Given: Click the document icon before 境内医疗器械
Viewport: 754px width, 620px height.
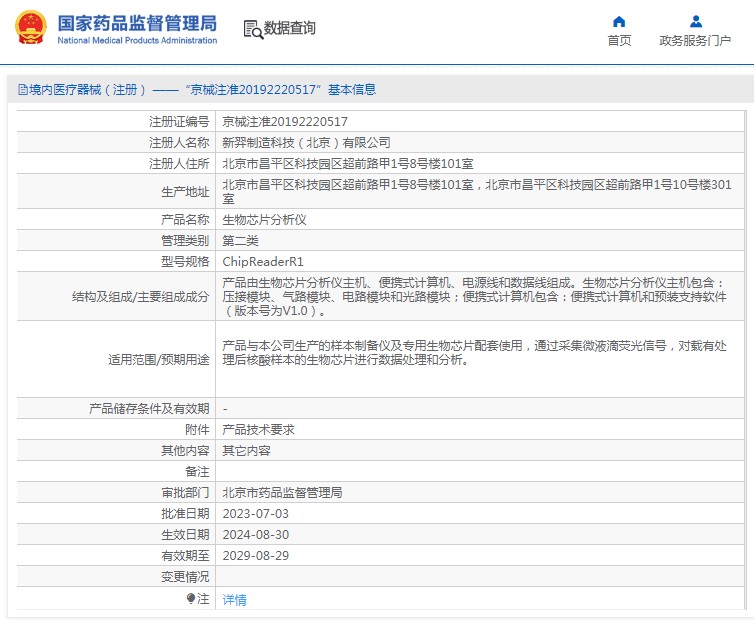Looking at the screenshot, I should [x=22, y=90].
